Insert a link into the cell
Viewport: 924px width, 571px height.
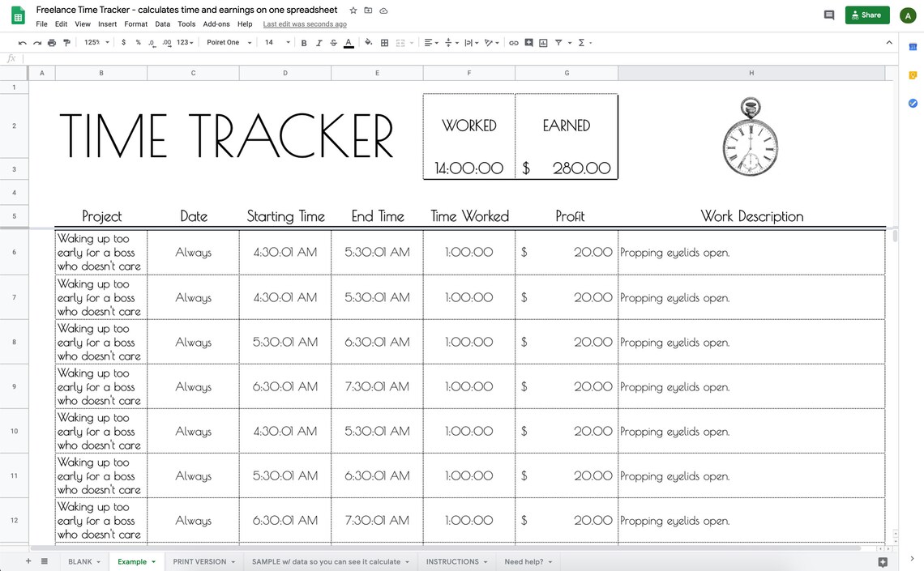[513, 42]
